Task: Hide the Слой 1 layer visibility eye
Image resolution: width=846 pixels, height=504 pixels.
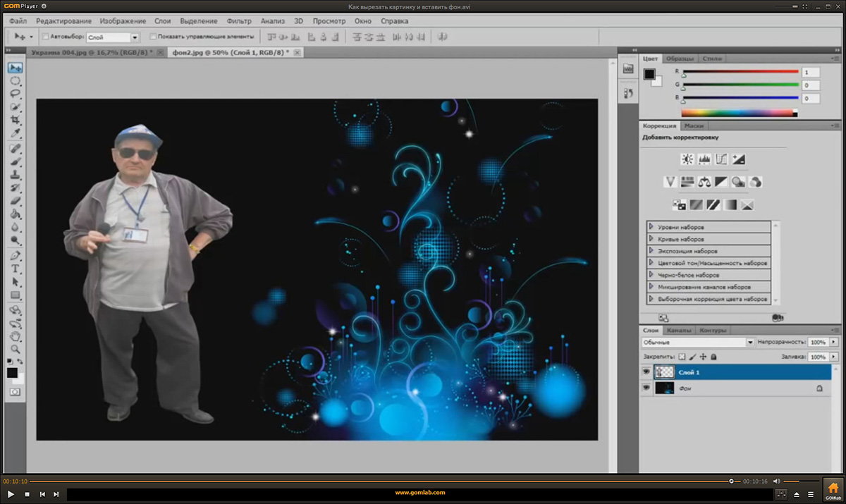Action: 646,371
